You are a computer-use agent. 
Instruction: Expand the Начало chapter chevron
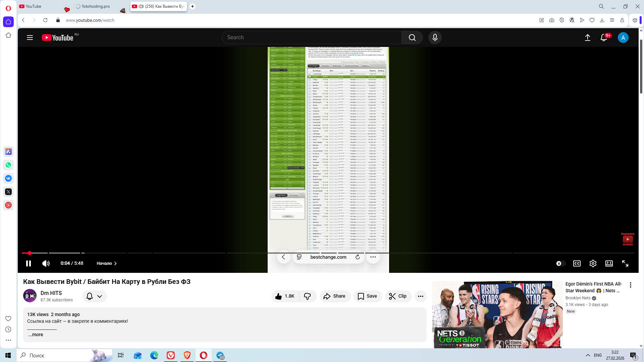coord(115,263)
